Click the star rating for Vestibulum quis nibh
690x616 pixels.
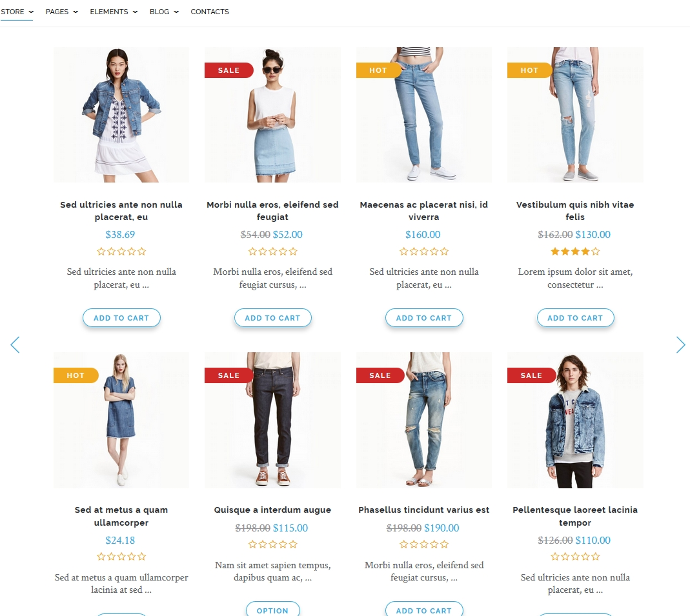click(x=575, y=252)
